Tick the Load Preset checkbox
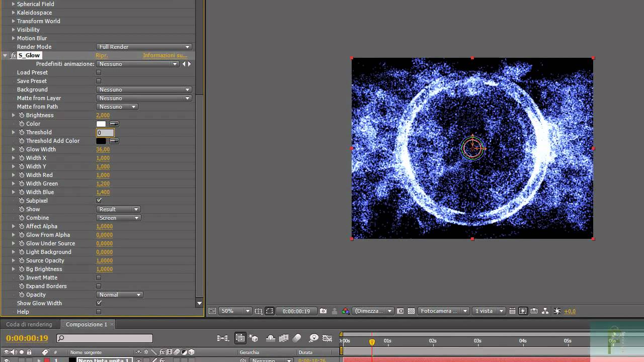This screenshot has width=644, height=362. point(99,72)
